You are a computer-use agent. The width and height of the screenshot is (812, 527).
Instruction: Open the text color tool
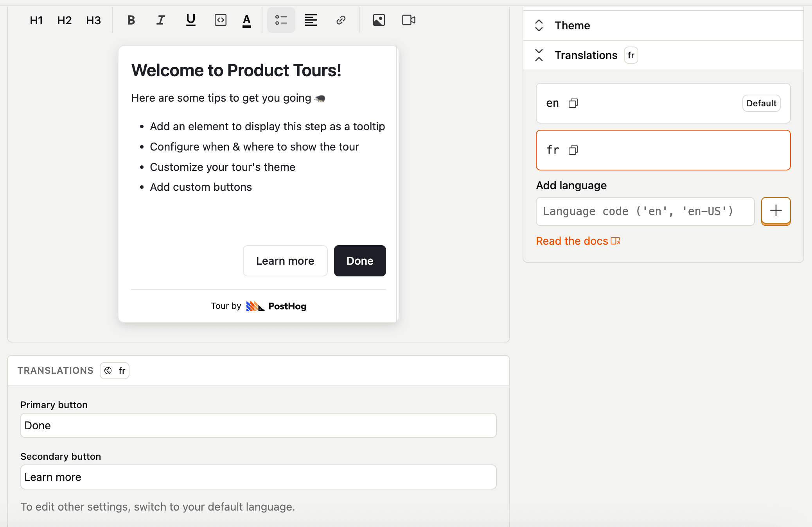(246, 20)
